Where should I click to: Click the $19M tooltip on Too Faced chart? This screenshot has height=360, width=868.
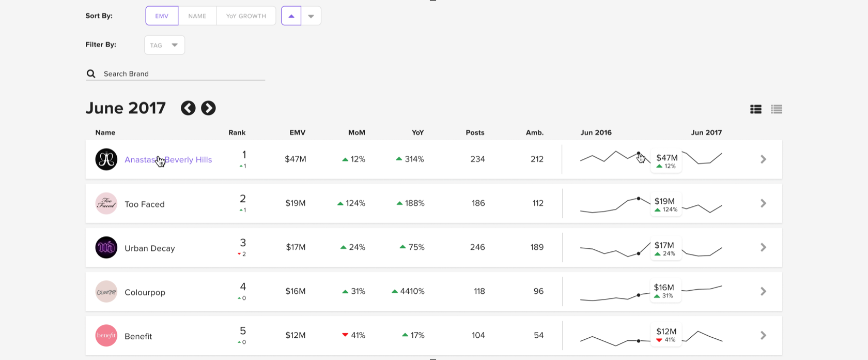(x=665, y=204)
